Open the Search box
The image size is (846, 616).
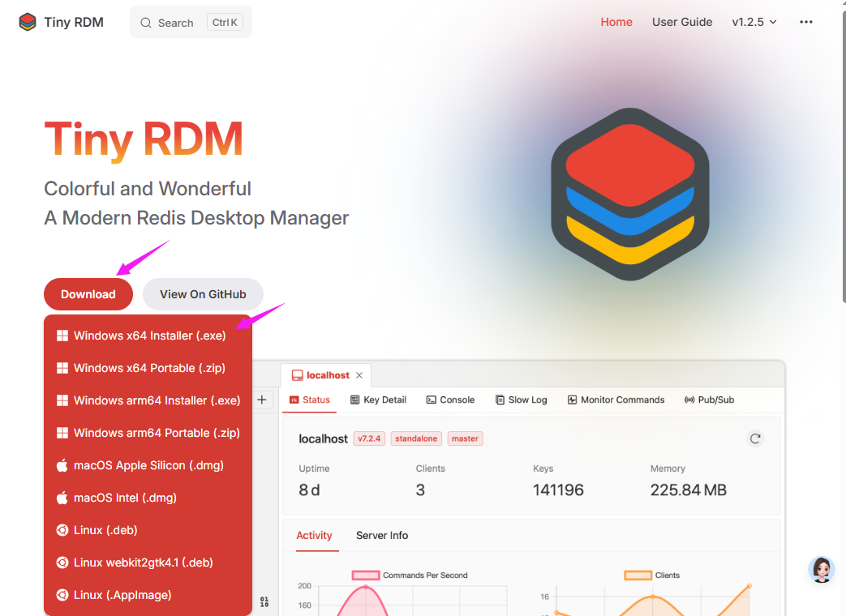pyautogui.click(x=191, y=22)
